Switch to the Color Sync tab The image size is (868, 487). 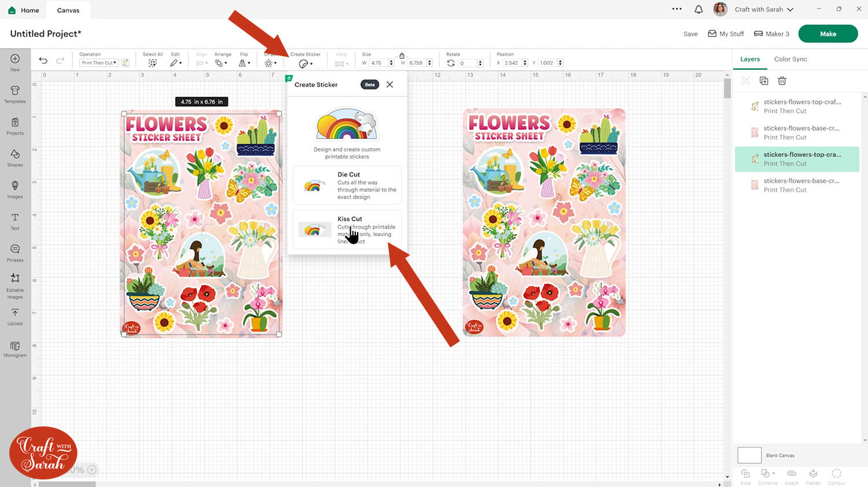(790, 59)
